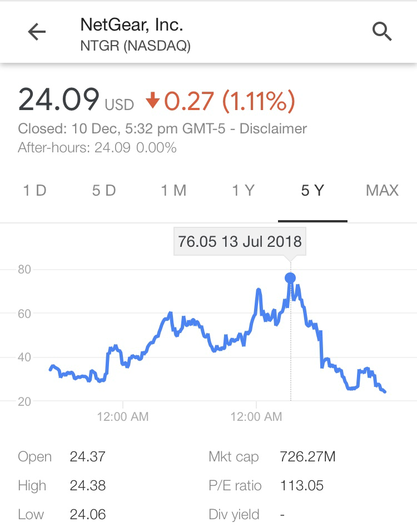Open search with magnifier icon
Image resolution: width=417 pixels, height=532 pixels.
[382, 32]
